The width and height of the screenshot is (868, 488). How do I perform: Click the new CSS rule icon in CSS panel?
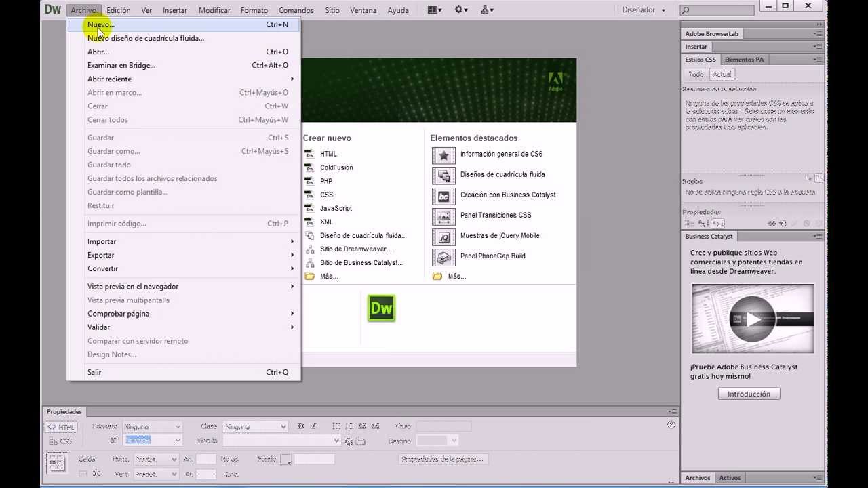(783, 223)
